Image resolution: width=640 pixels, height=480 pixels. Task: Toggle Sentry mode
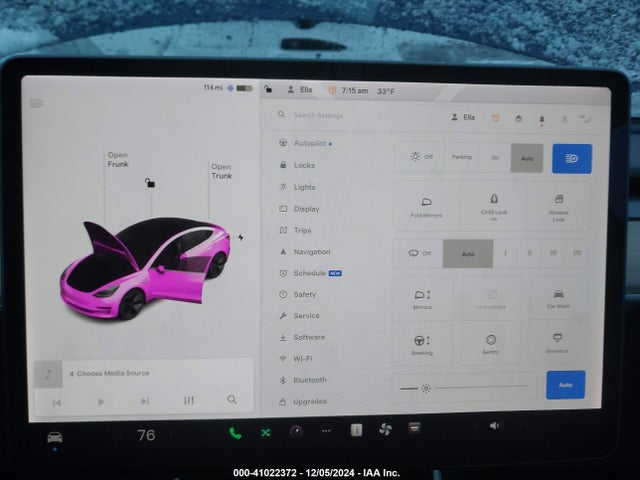tap(491, 344)
